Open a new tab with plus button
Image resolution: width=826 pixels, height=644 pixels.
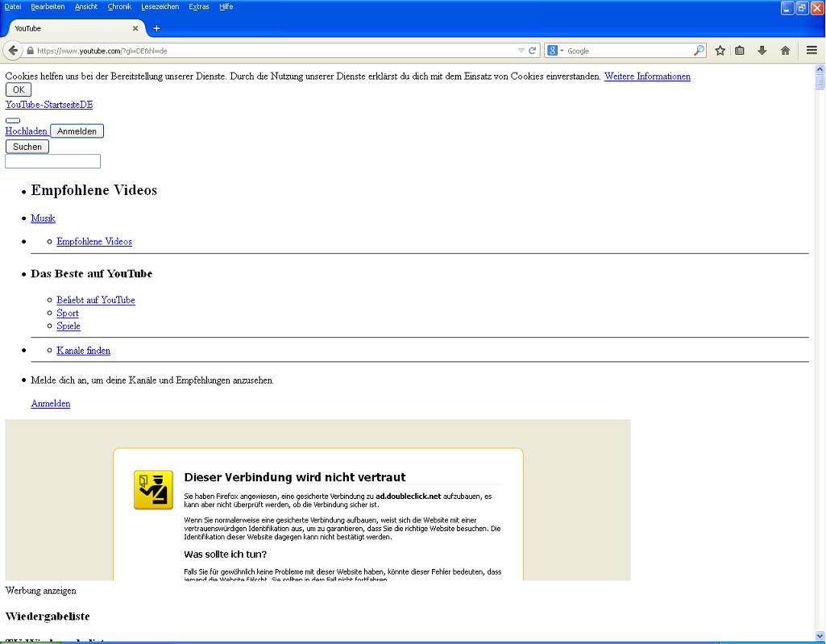coord(156,28)
